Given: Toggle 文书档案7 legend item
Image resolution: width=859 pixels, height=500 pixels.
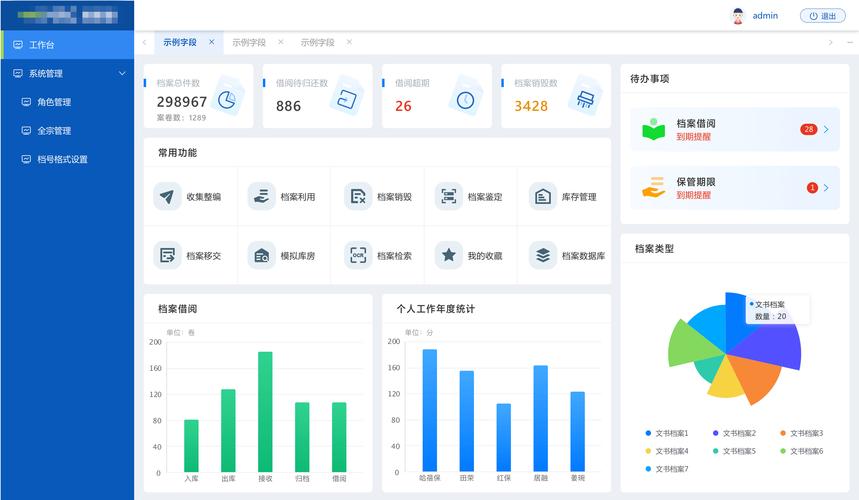Looking at the screenshot, I should (667, 469).
